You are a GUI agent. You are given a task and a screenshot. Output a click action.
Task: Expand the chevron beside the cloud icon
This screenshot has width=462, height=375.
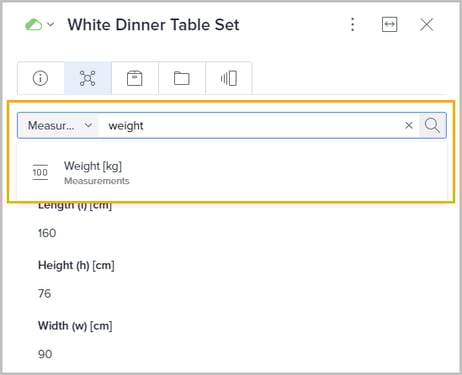[50, 24]
